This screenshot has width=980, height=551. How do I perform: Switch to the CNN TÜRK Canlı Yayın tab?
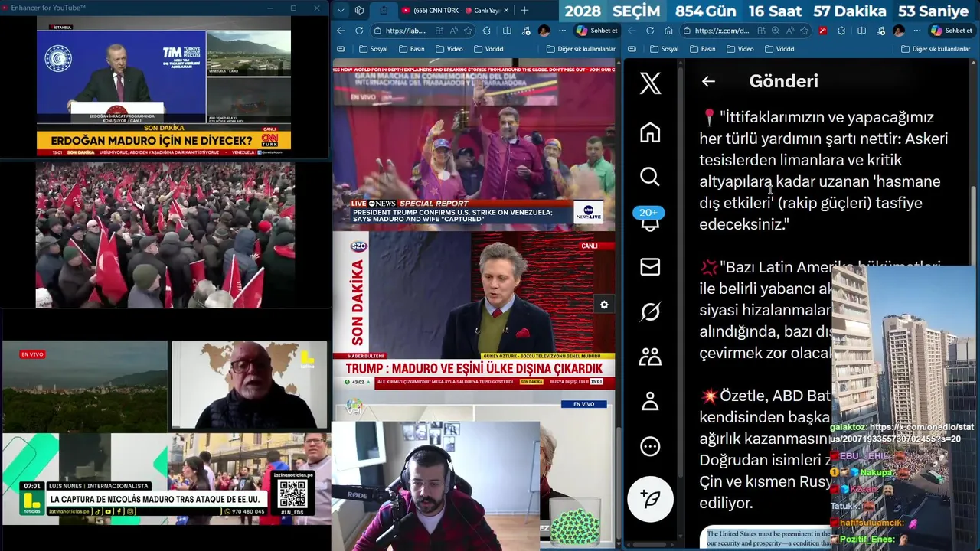(x=455, y=11)
